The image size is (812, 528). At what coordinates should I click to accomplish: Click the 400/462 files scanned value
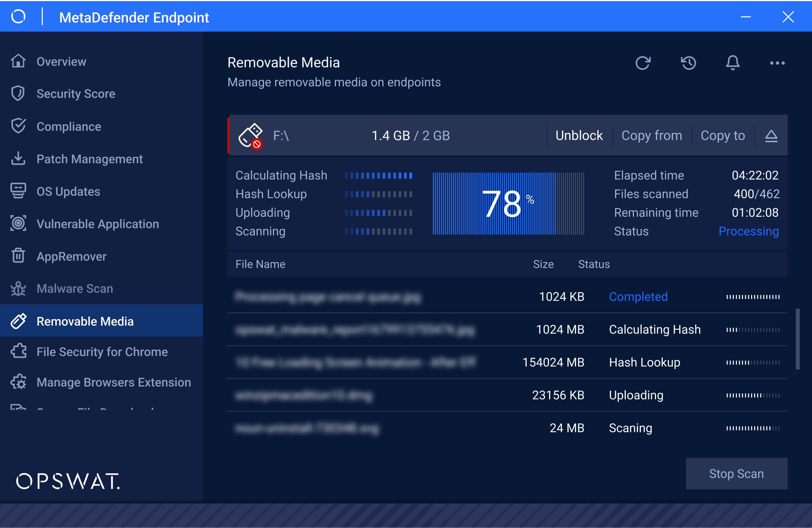(757, 194)
